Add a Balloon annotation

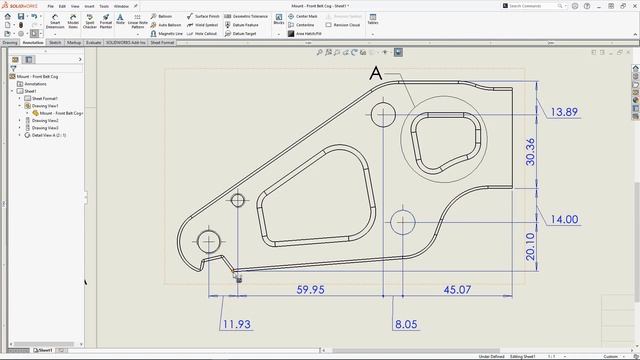162,16
